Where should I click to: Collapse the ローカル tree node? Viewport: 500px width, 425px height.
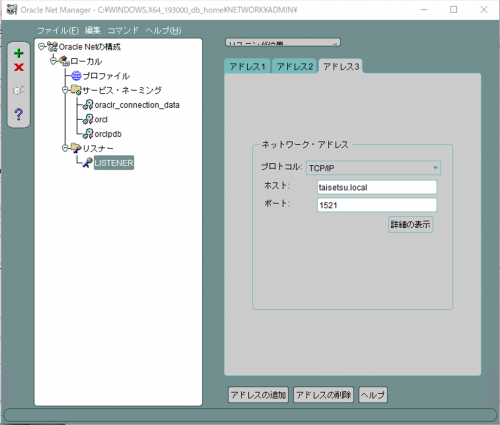[53, 61]
